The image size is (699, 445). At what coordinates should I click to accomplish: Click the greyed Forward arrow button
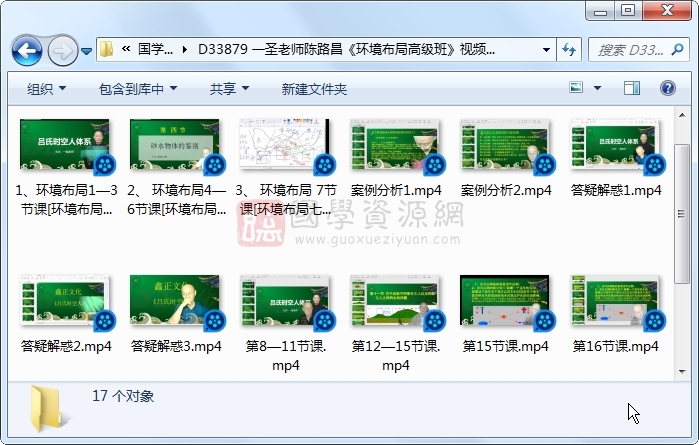coord(62,51)
